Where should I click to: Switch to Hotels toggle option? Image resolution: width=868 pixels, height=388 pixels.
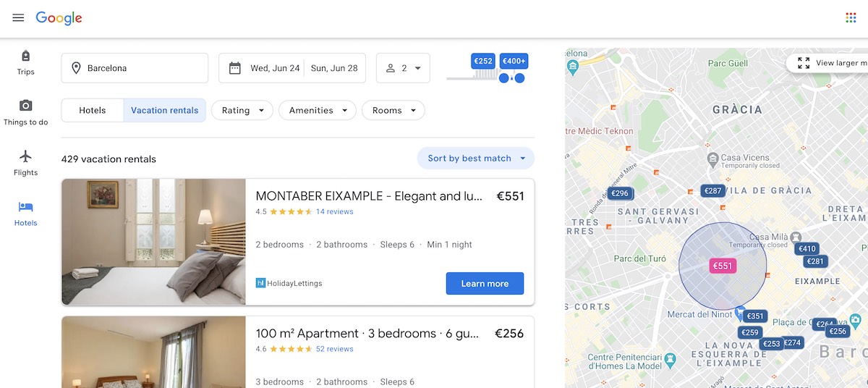(93, 110)
